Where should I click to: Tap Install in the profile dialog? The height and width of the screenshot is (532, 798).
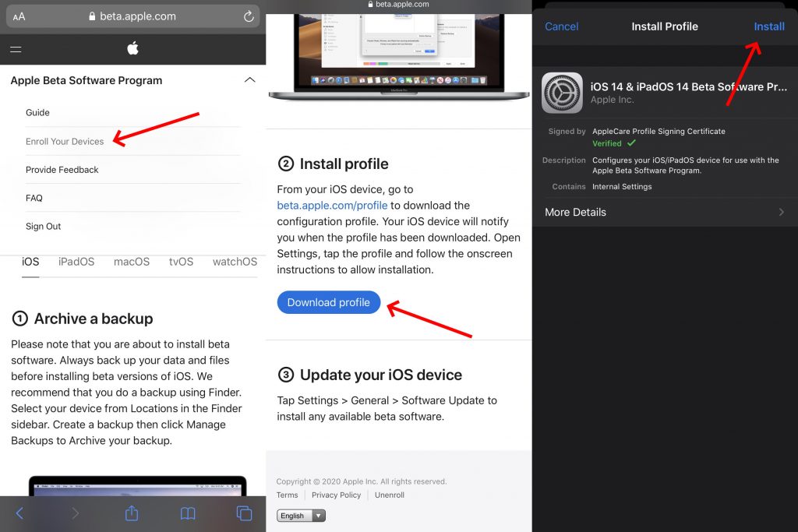[769, 26]
